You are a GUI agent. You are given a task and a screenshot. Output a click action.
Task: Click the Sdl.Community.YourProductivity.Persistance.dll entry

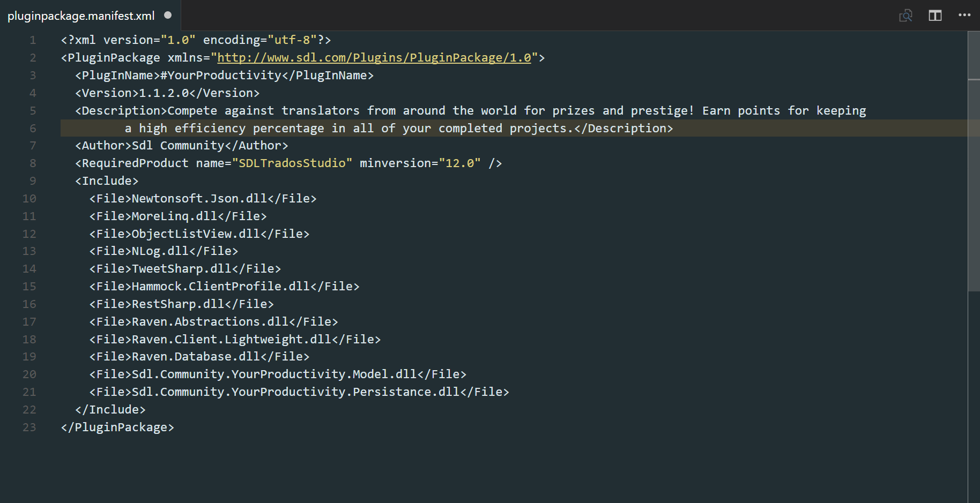point(299,392)
